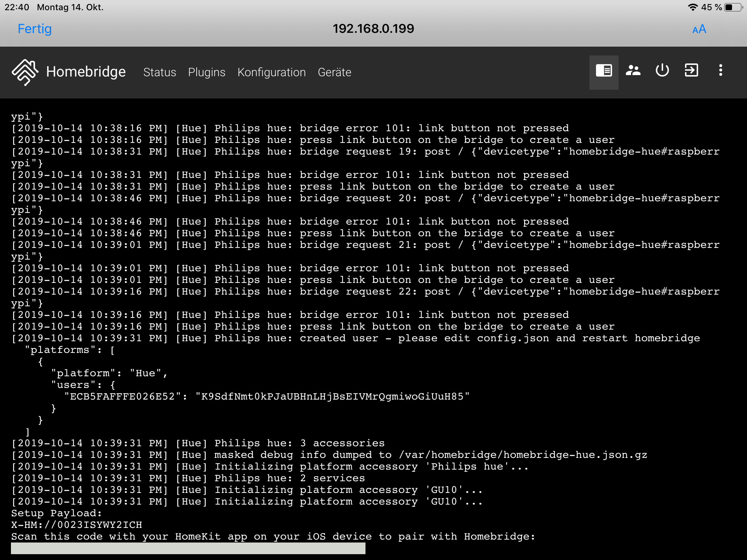
Task: Open the Geräte tab
Action: [x=334, y=72]
